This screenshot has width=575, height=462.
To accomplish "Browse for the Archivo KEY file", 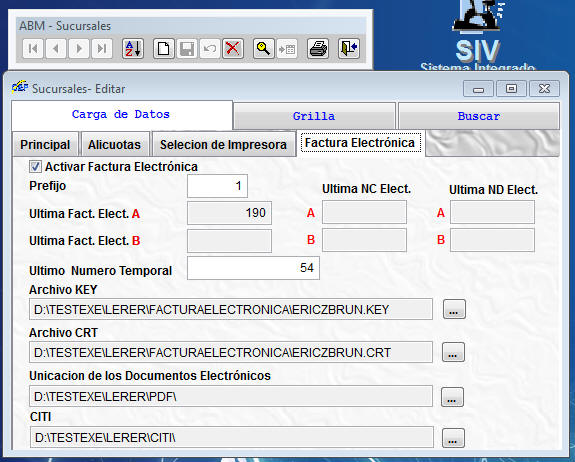I will [454, 309].
